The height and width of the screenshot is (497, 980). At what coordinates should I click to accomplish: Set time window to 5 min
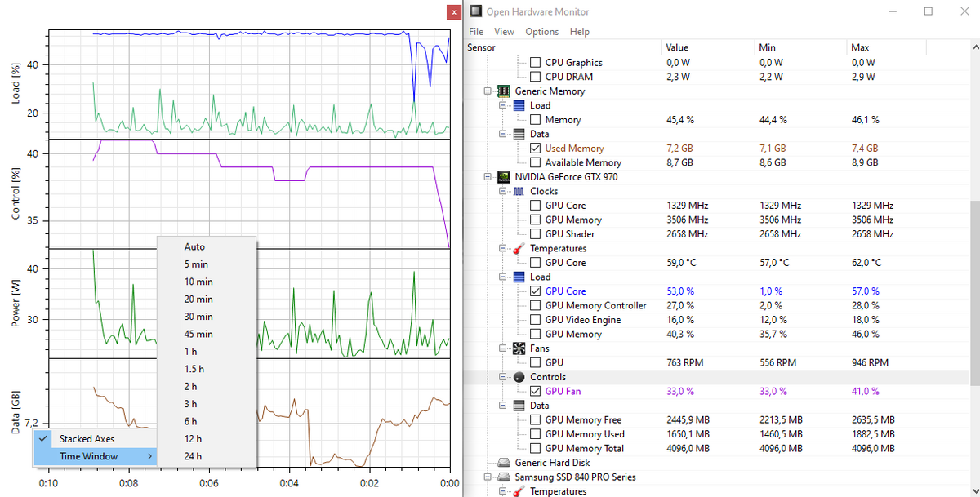(x=207, y=264)
